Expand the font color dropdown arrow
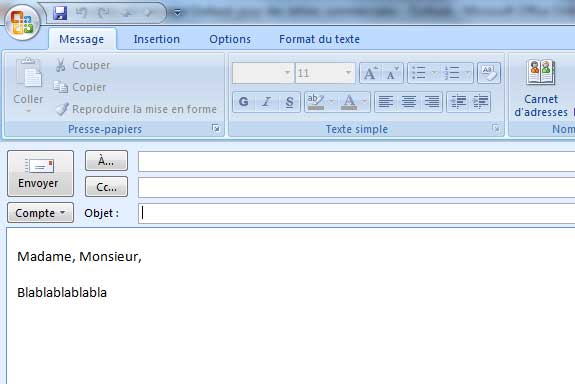The image size is (575, 384). [x=365, y=102]
